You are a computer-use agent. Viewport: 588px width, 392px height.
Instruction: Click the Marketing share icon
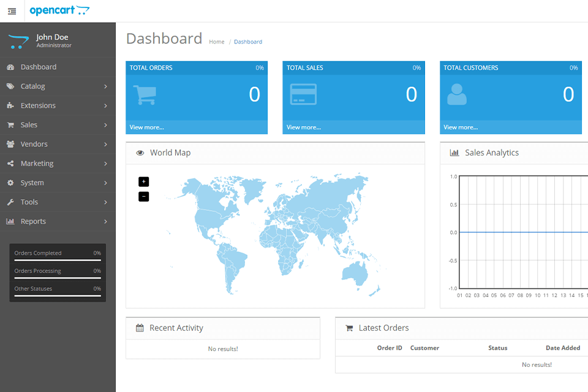[x=10, y=164]
